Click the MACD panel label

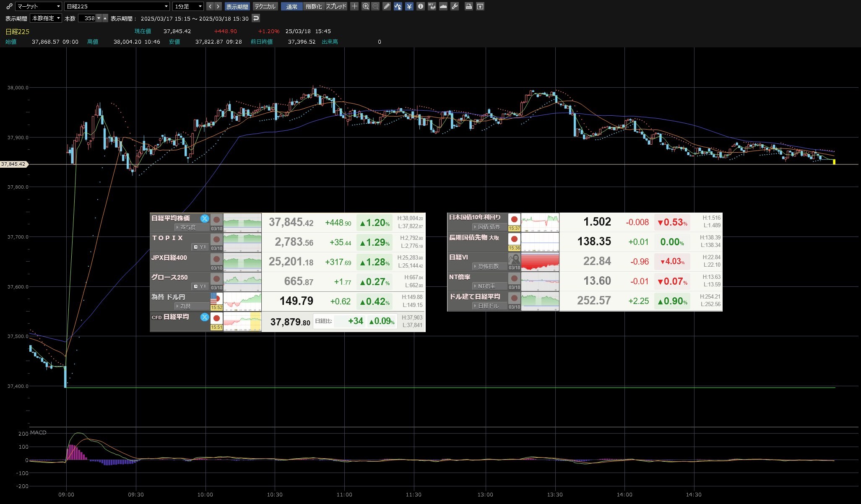[x=38, y=432]
